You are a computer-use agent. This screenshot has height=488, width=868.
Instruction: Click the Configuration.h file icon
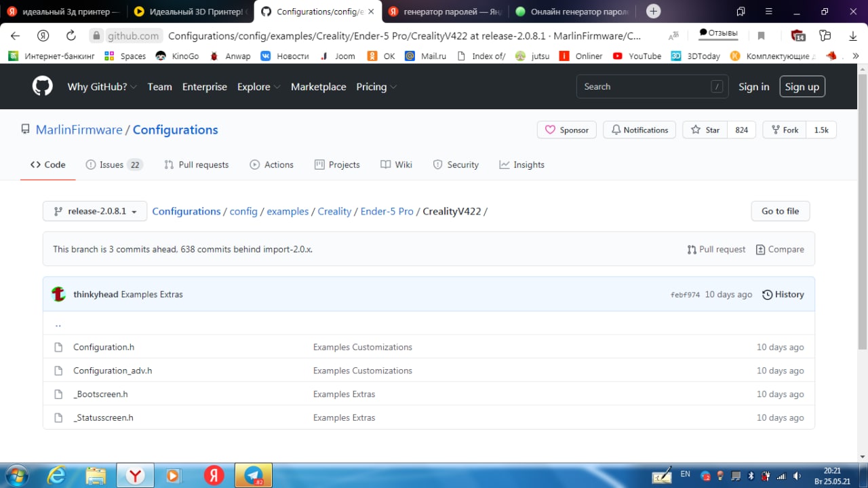point(58,347)
